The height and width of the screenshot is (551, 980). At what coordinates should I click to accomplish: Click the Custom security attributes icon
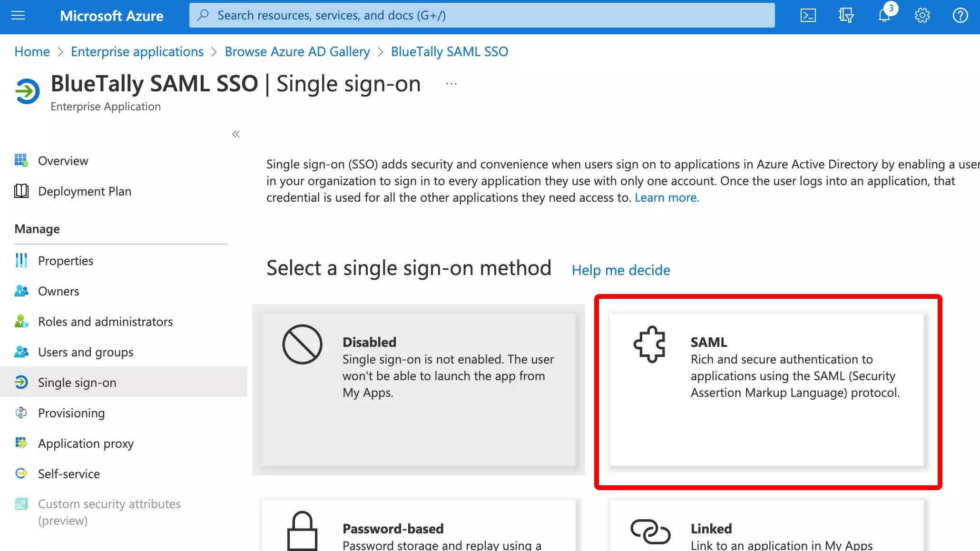(x=21, y=504)
